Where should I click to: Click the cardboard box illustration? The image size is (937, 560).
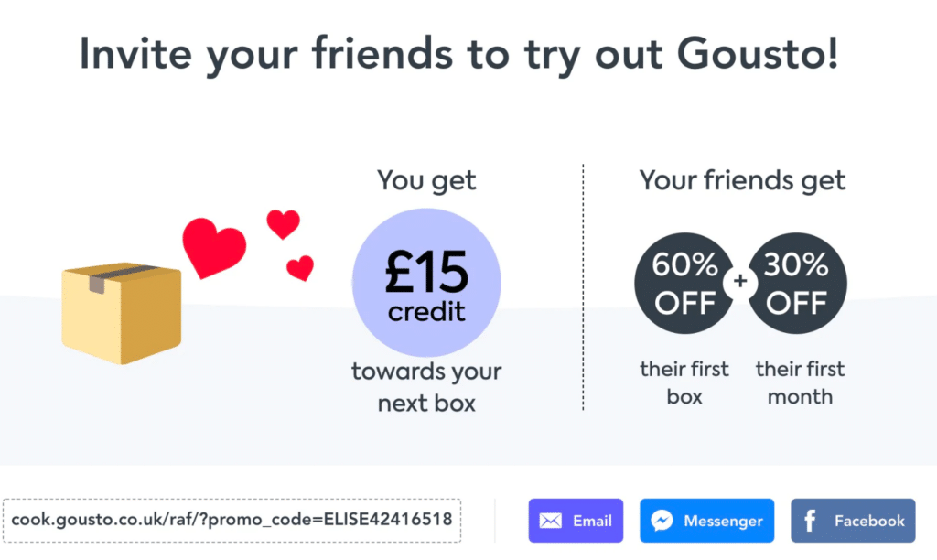pos(122,316)
